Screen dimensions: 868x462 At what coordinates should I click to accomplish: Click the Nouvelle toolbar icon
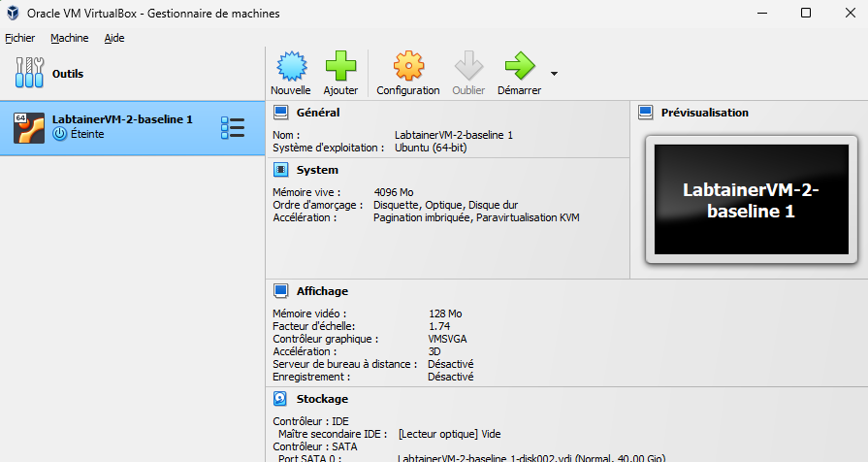point(290,66)
